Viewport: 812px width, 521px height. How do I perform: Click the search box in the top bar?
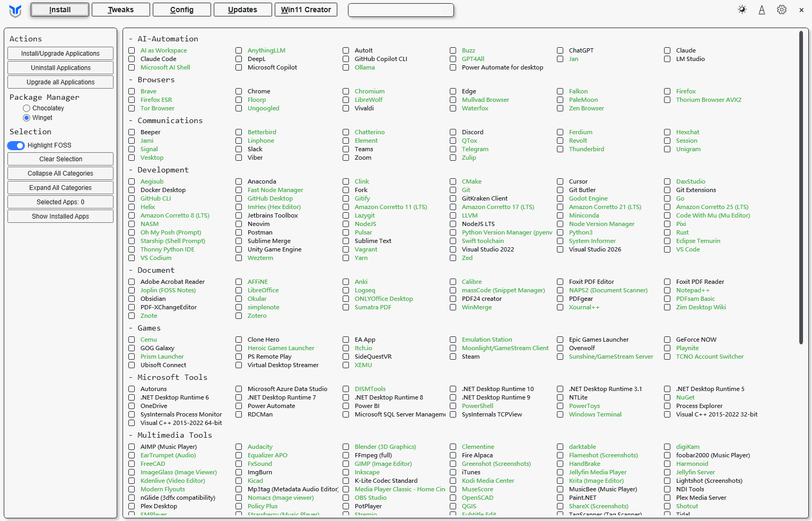400,10
